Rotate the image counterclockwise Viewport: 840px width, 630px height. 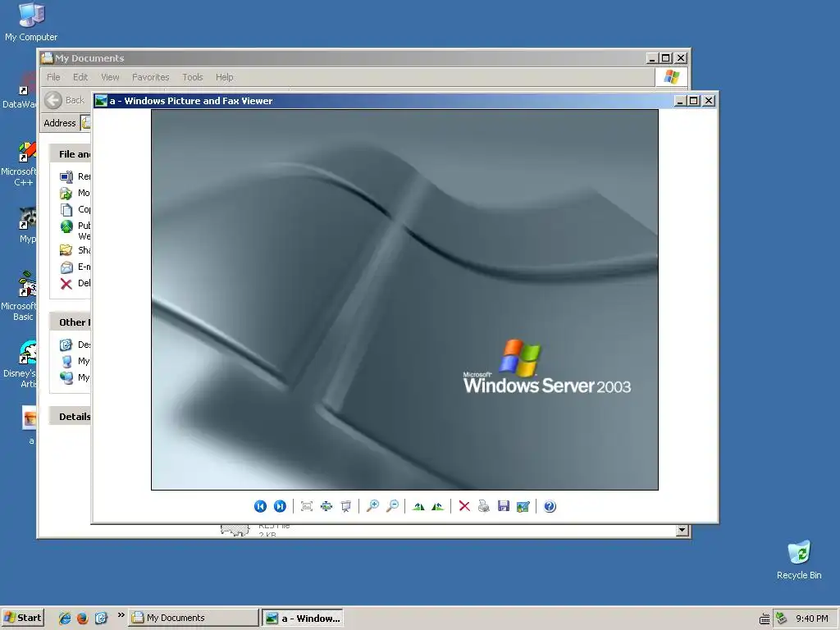pos(438,506)
